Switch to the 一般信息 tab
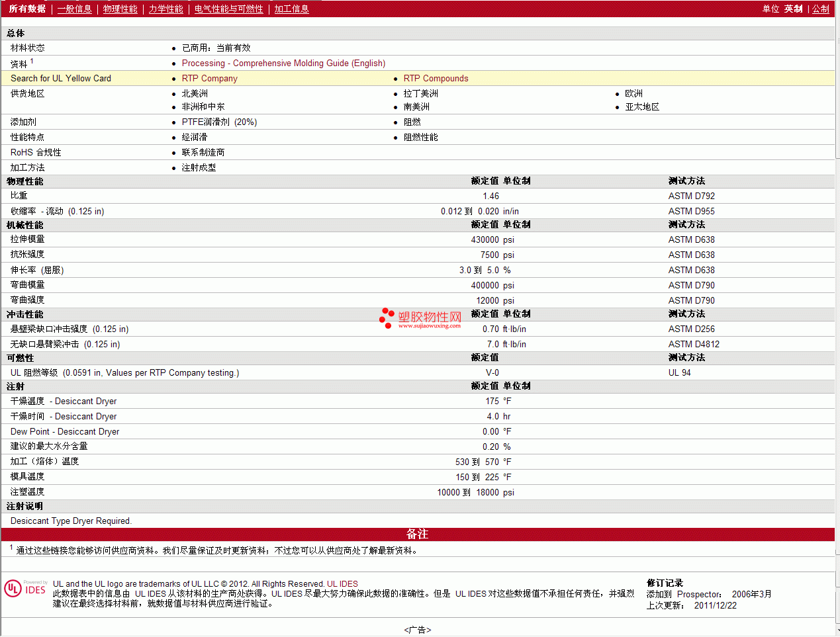Viewport: 840px width, 637px height. click(74, 9)
